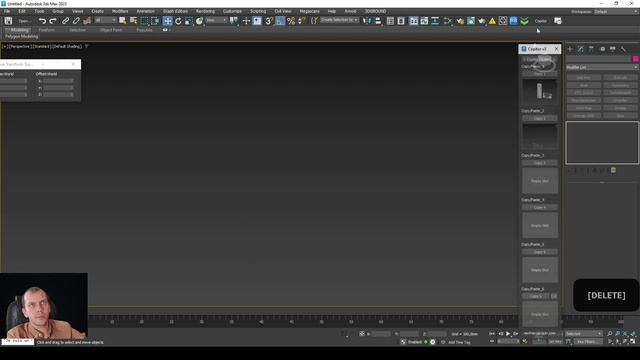Open the Reference Coordinate System dropdown
This screenshot has width=640, height=360.
216,20
